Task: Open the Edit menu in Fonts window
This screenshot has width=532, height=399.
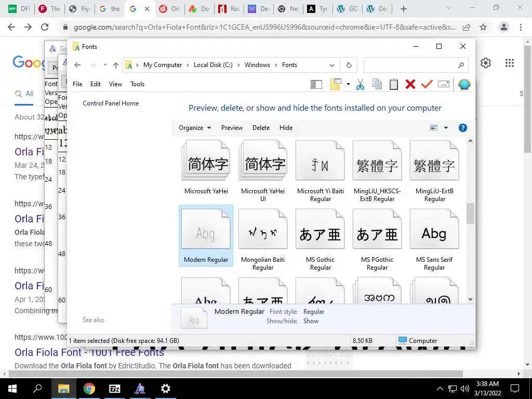Action: [x=96, y=84]
